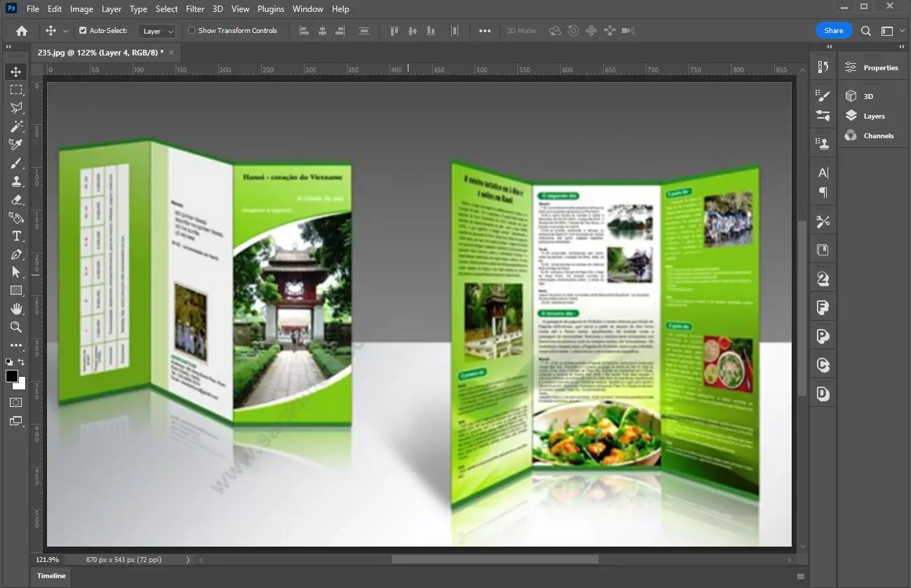Screen dimensions: 911x588
Task: Open the Layers panel
Action: 872,116
